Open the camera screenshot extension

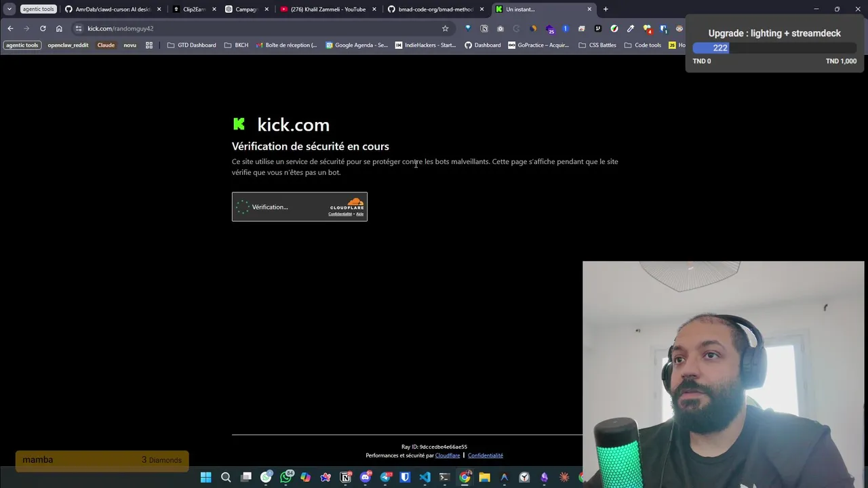(x=500, y=28)
